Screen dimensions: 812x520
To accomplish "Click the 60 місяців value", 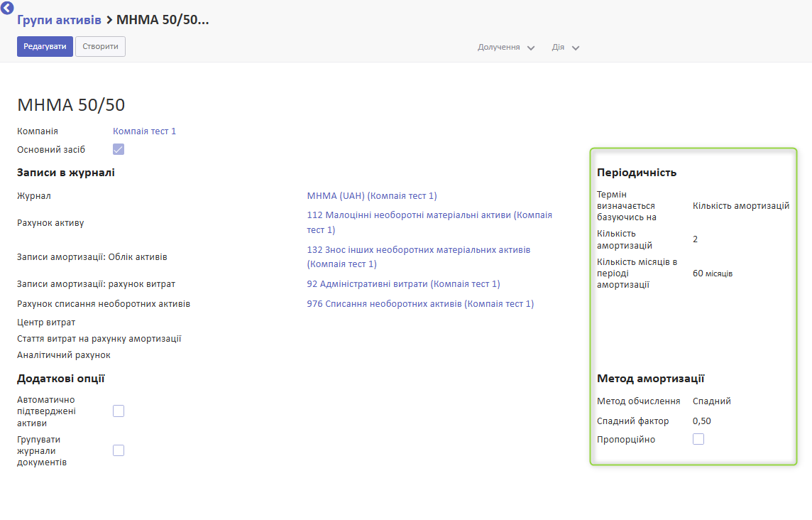I will click(x=713, y=273).
